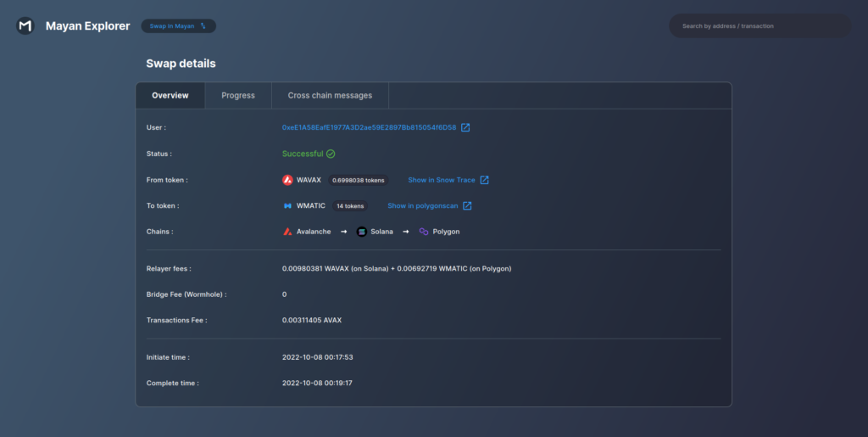
Task: Click the Complete time label
Action: coord(173,383)
